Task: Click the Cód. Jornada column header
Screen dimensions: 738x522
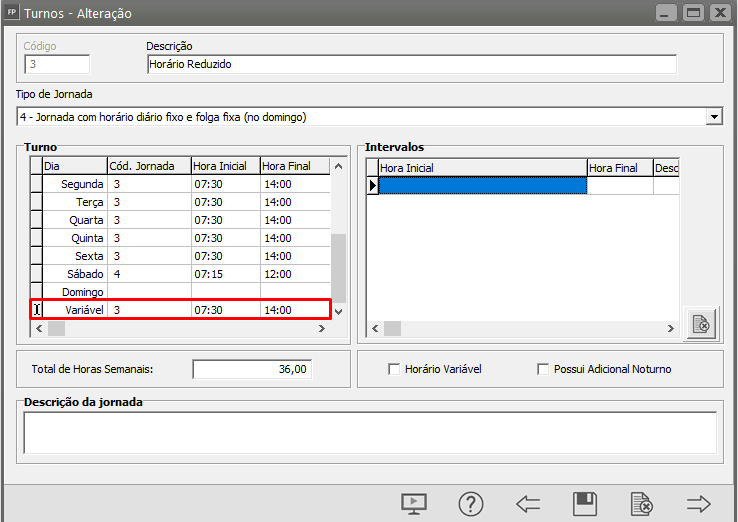Action: click(x=148, y=166)
